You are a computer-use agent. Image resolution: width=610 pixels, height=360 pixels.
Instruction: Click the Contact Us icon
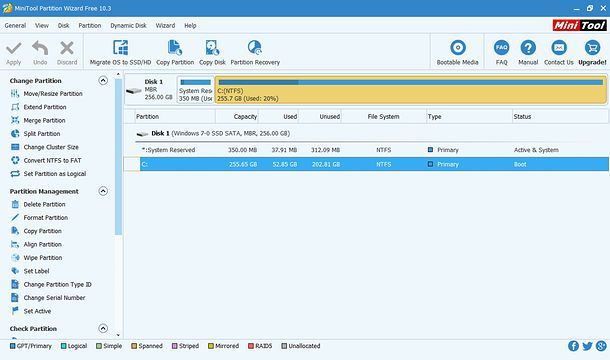tap(559, 48)
